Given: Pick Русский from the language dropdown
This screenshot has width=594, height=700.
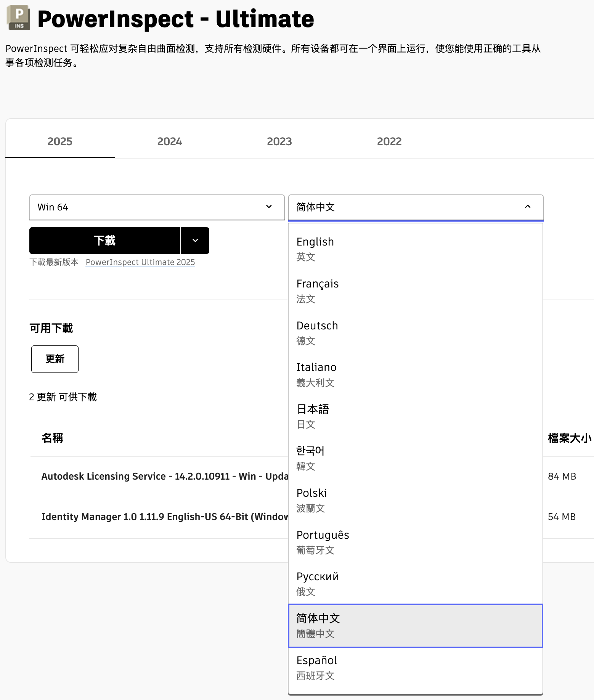Looking at the screenshot, I should (416, 583).
